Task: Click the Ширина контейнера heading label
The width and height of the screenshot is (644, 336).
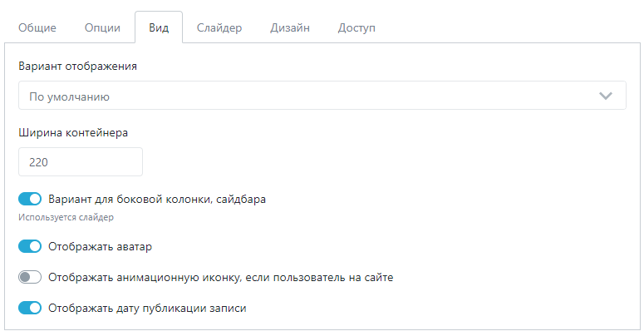Action: (x=73, y=133)
